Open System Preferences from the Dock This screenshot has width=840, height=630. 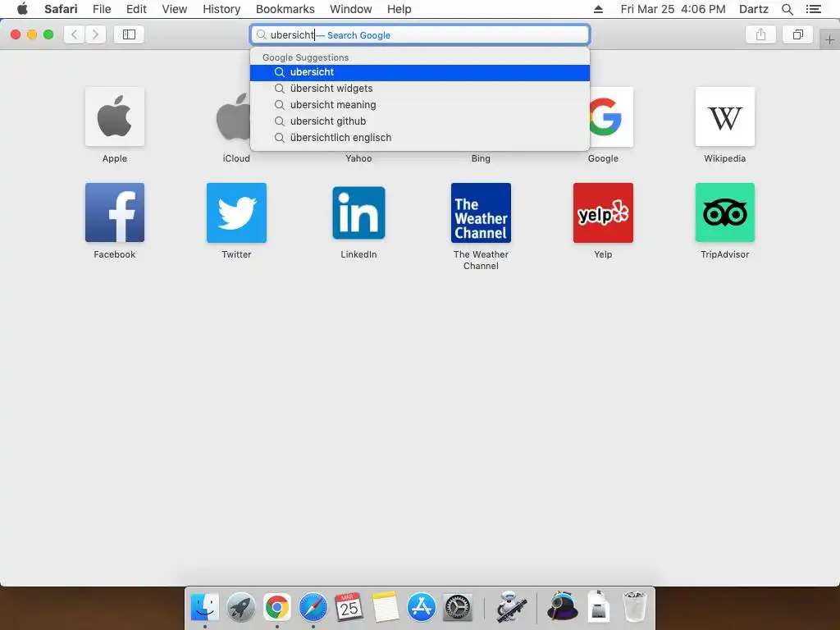click(458, 607)
